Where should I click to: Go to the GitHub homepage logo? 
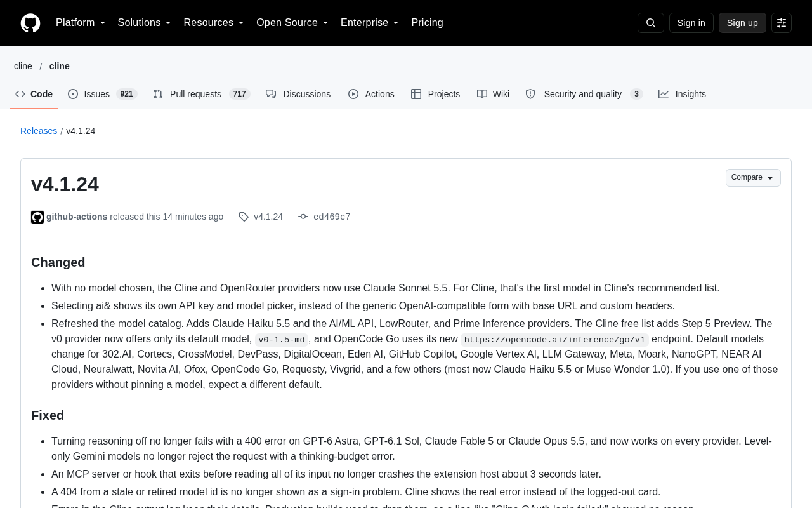(30, 23)
